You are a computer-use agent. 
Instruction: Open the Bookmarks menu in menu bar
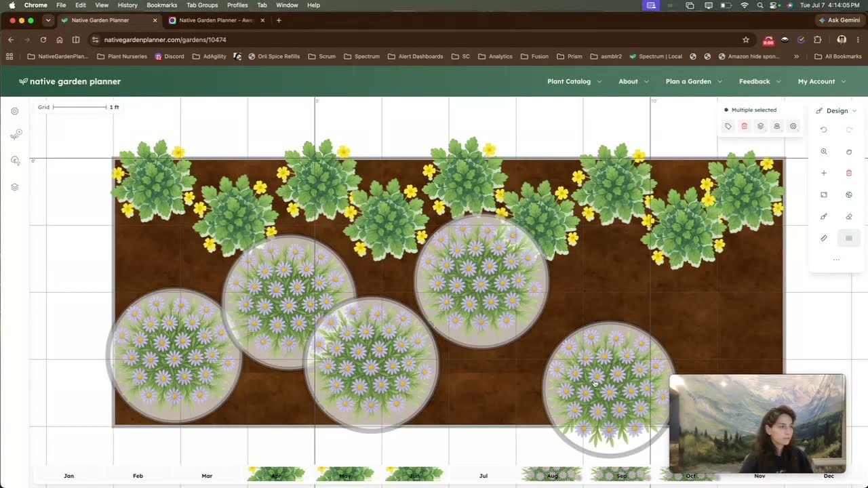[161, 5]
